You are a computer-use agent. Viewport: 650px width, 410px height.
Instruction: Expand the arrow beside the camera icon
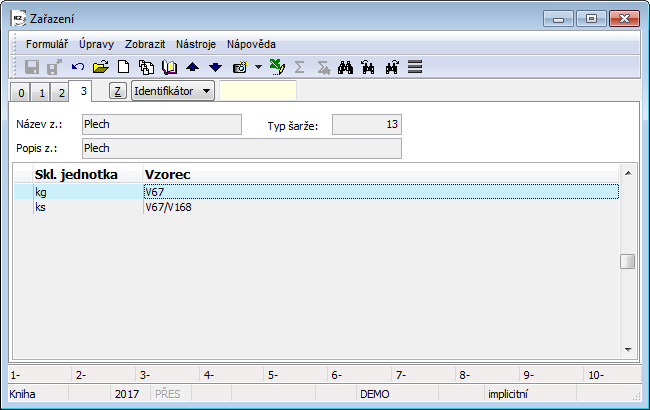click(258, 67)
